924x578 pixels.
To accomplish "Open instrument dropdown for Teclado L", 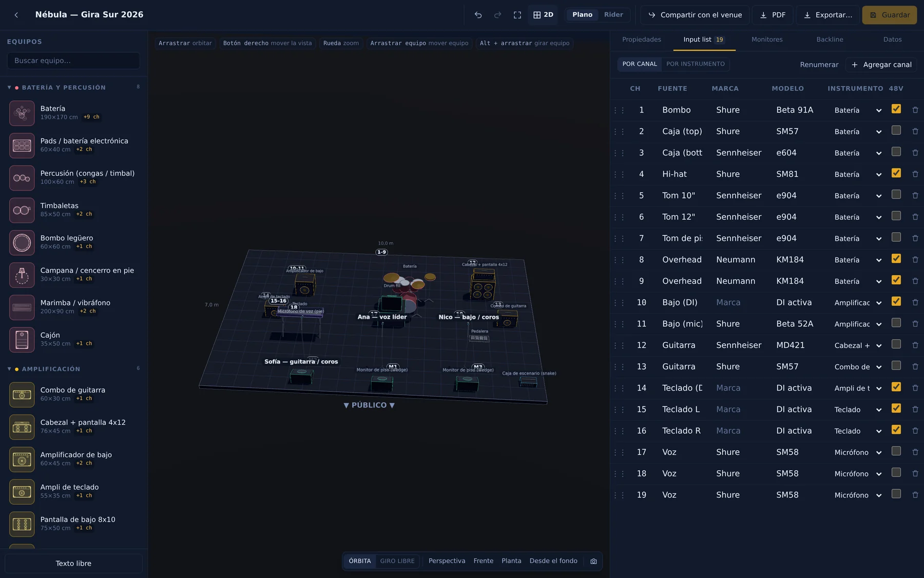I will (x=858, y=409).
